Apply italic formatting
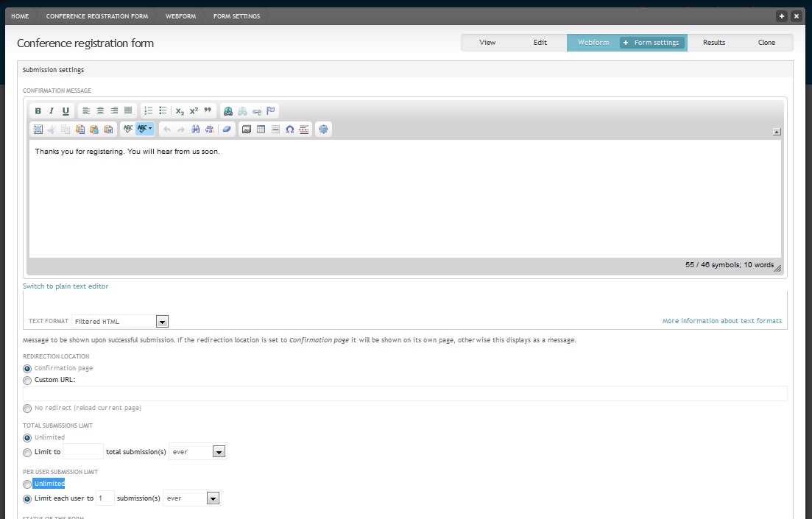Viewport: 812px width, 519px height. [x=52, y=111]
